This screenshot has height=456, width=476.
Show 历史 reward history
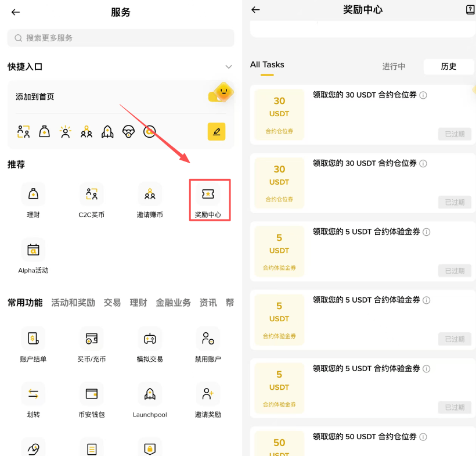[x=449, y=67]
